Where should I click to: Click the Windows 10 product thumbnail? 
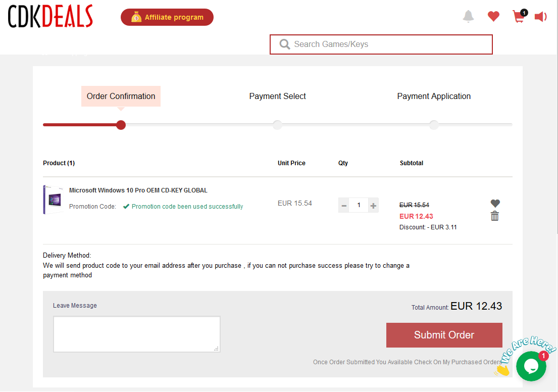tap(54, 200)
